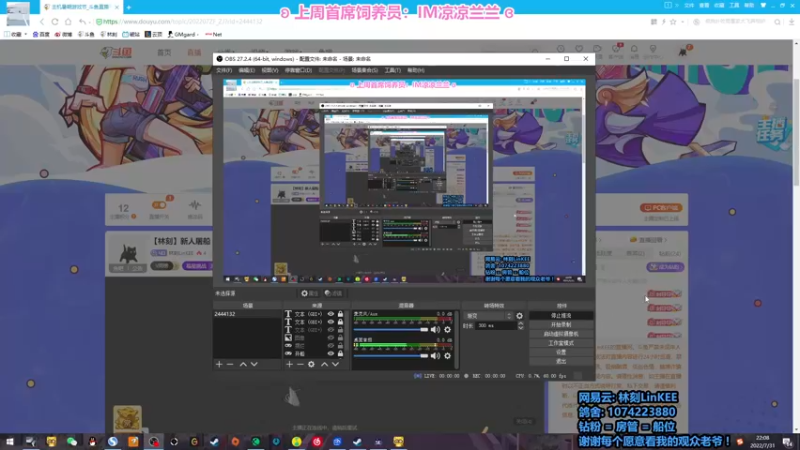This screenshot has width=800, height=450.
Task: Open Scene Collection menu in OBS
Action: [364, 70]
